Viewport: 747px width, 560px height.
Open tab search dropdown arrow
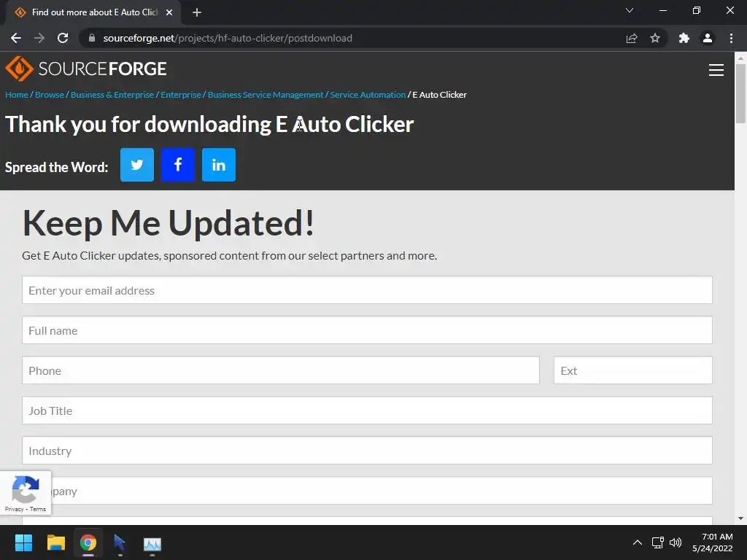(x=630, y=10)
